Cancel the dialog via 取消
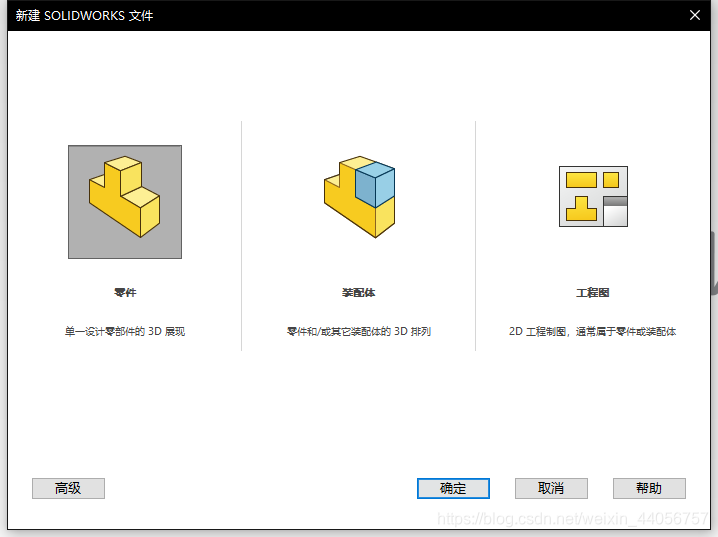The height and width of the screenshot is (537, 718). [551, 488]
